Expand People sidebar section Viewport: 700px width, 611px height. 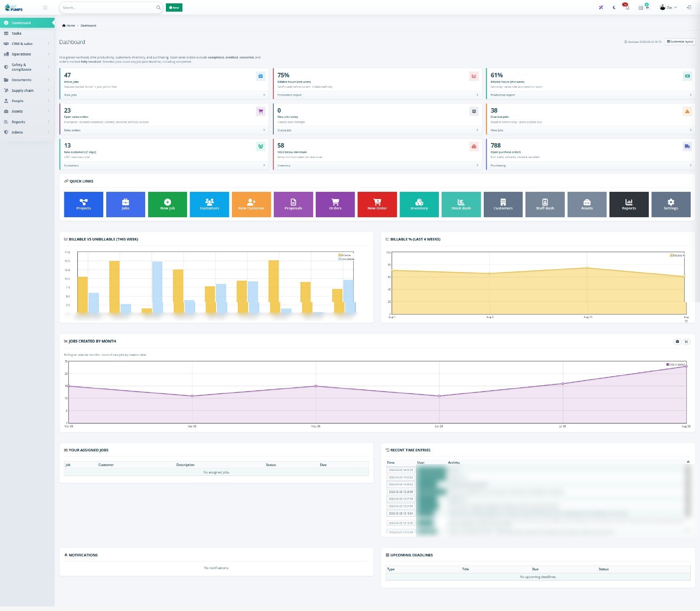(x=27, y=101)
